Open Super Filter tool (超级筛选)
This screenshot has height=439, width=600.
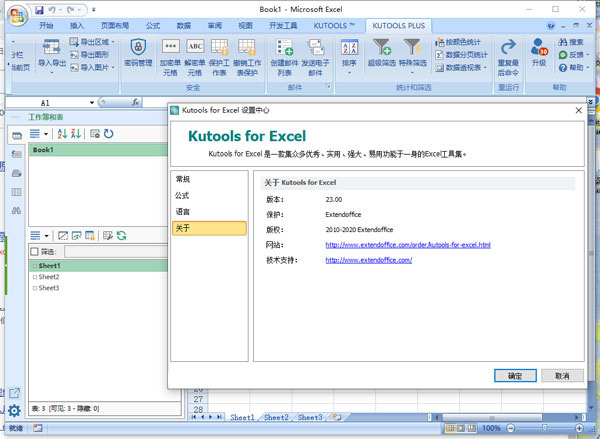point(382,53)
